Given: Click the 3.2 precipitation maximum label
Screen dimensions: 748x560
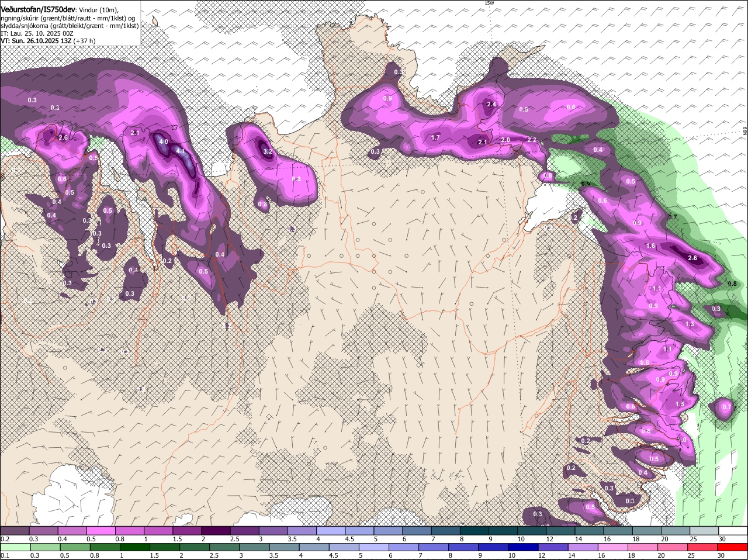Looking at the screenshot, I should [x=268, y=151].
